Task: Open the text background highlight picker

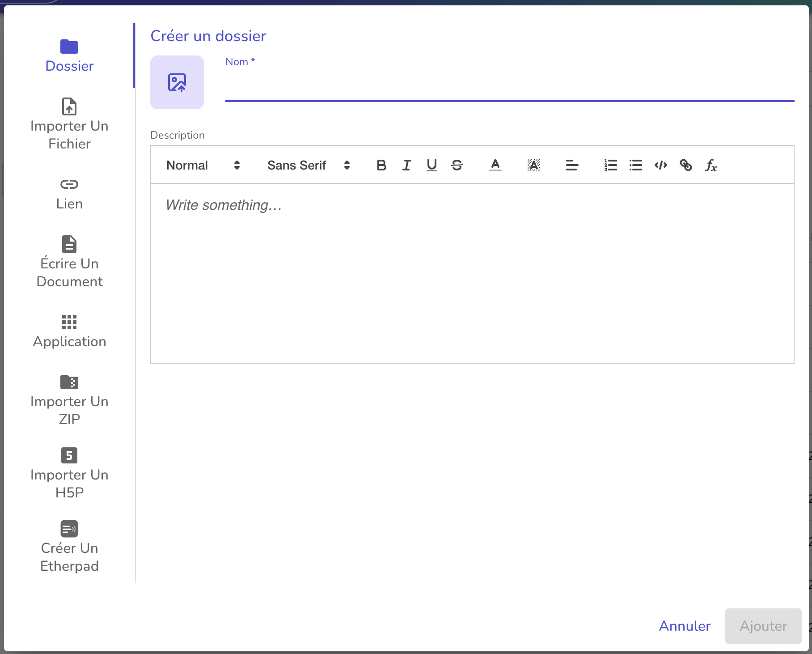Action: [x=533, y=166]
